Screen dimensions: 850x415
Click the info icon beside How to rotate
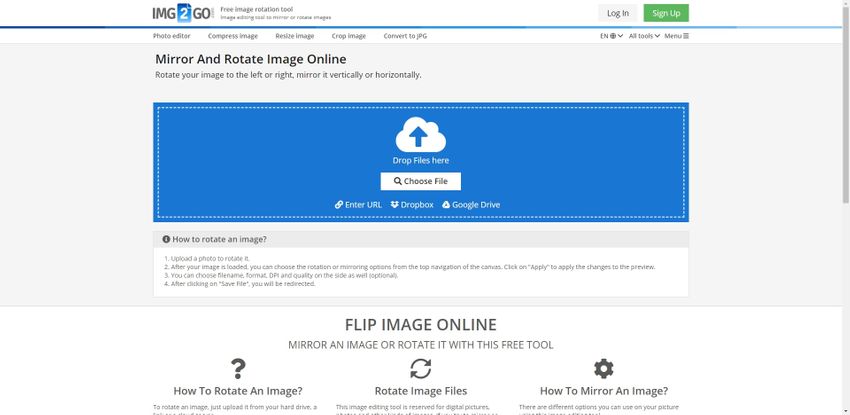tap(166, 240)
